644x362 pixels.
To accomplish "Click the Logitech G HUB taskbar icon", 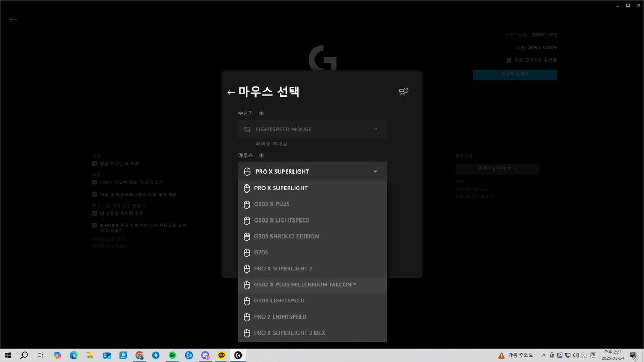I will tap(238, 355).
